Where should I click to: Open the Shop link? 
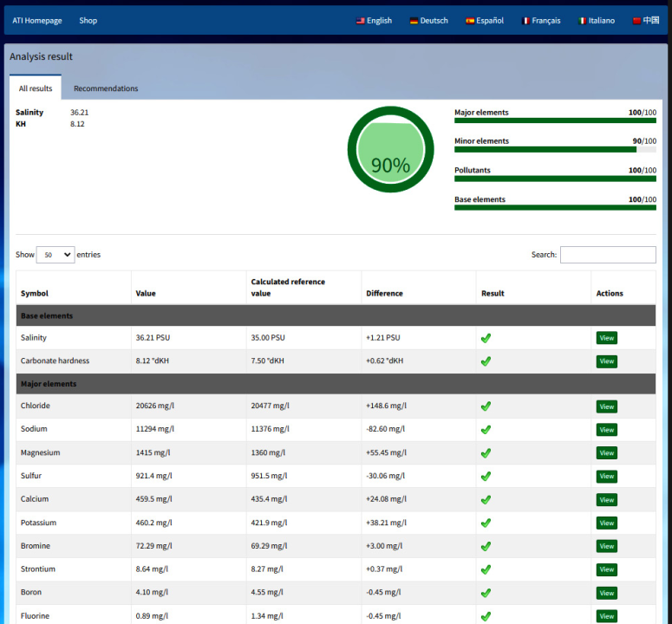point(88,21)
